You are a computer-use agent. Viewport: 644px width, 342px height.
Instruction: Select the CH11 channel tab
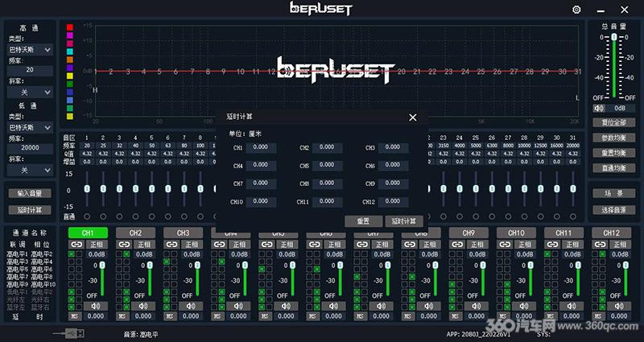tap(564, 233)
